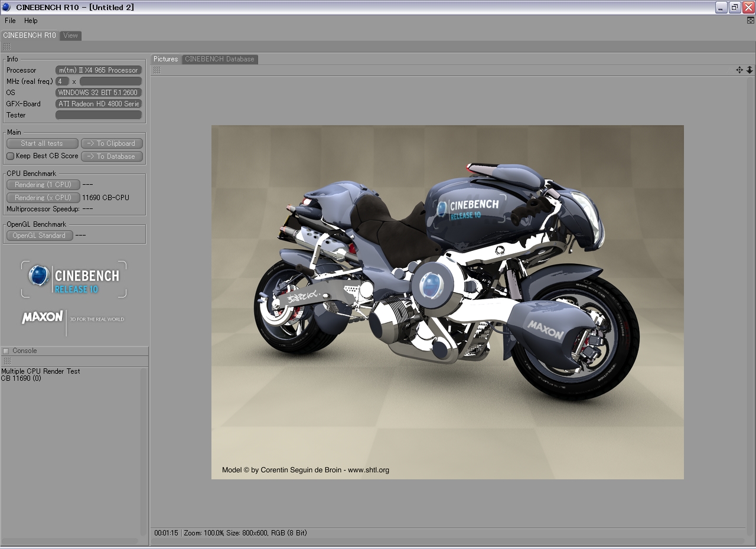Enable the Keep Best CB Score checkbox
The image size is (756, 549).
(x=10, y=156)
